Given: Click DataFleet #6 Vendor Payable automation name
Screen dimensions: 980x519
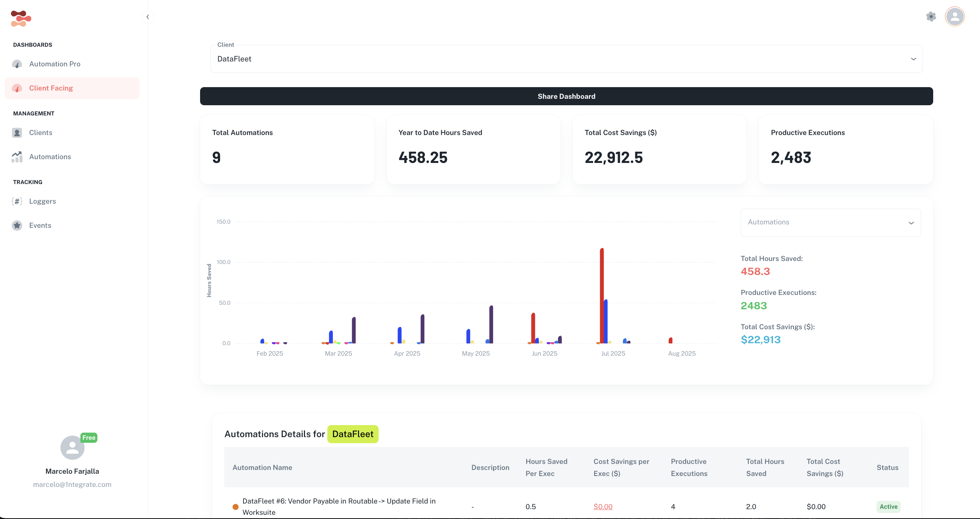Looking at the screenshot, I should 339,507.
